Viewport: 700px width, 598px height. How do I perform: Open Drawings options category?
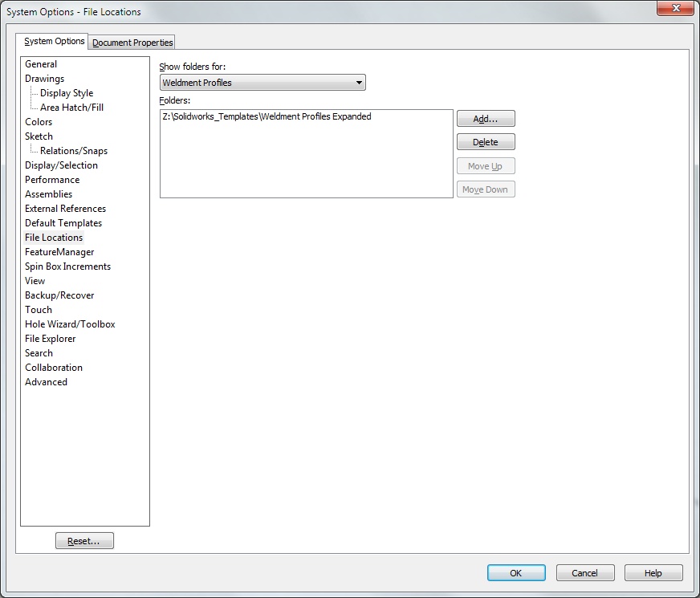pyautogui.click(x=45, y=79)
